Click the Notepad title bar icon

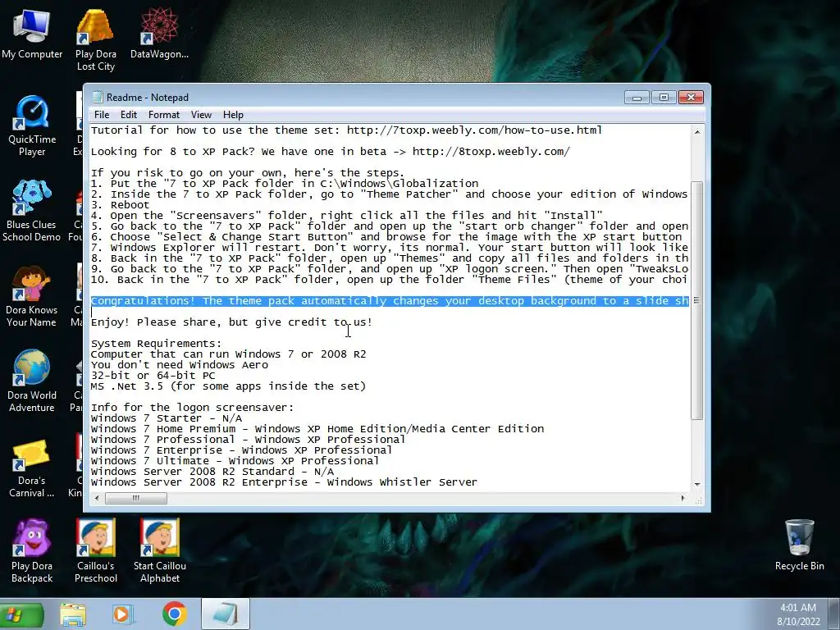(98, 97)
